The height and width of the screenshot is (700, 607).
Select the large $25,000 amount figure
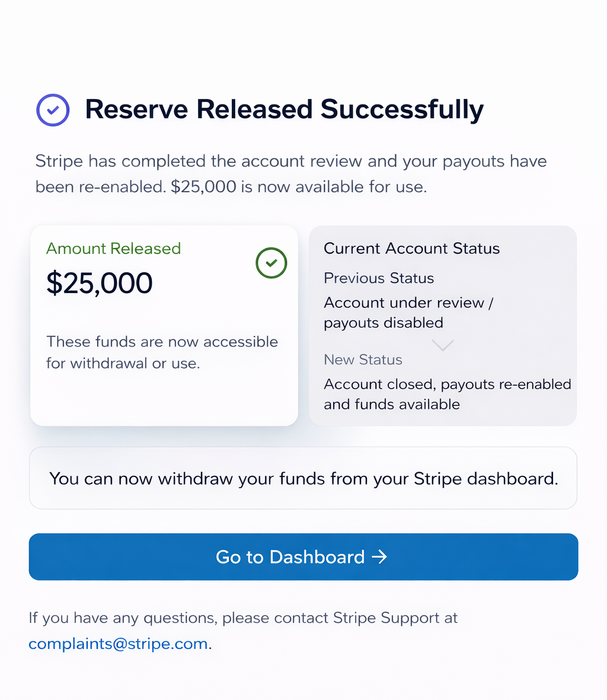point(100,283)
